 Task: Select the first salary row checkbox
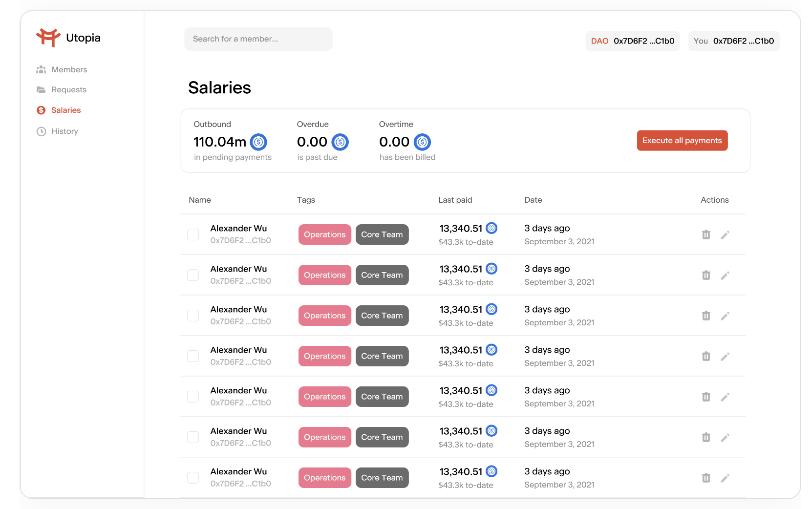coord(193,234)
